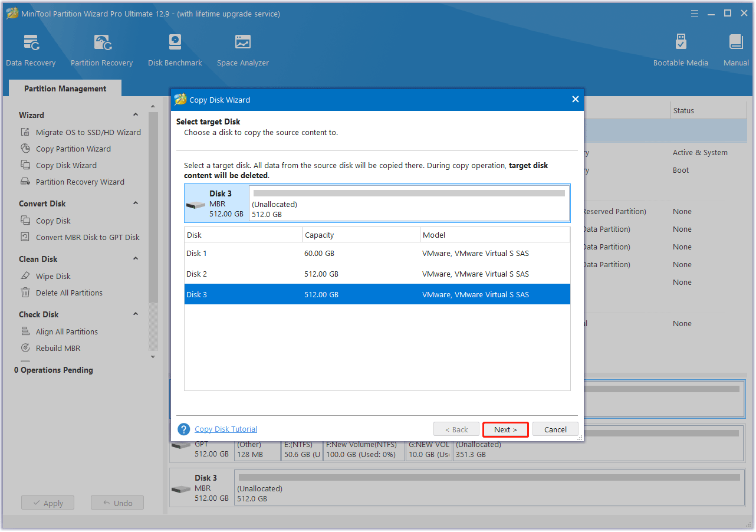Select Migrate OS to SSD/HD Wizard

(x=88, y=132)
